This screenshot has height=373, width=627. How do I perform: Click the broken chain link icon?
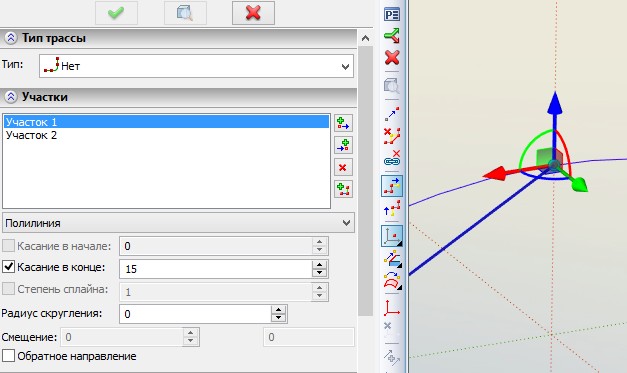coord(392,158)
